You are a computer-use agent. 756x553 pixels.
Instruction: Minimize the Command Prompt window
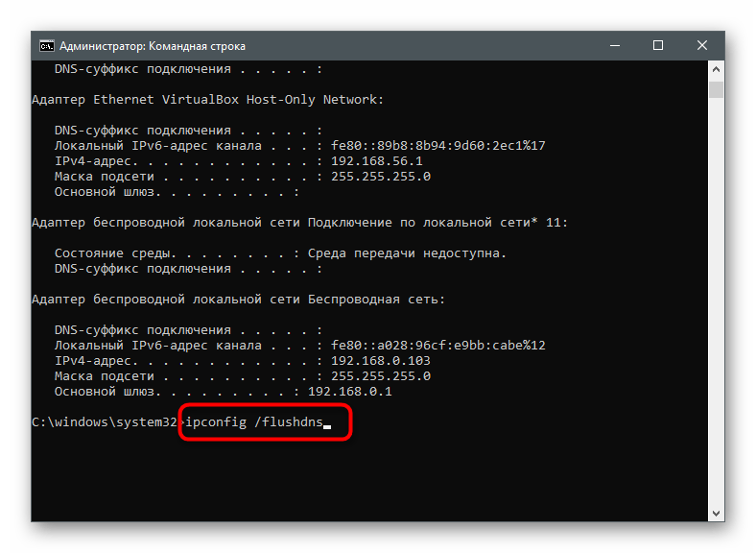(x=615, y=46)
